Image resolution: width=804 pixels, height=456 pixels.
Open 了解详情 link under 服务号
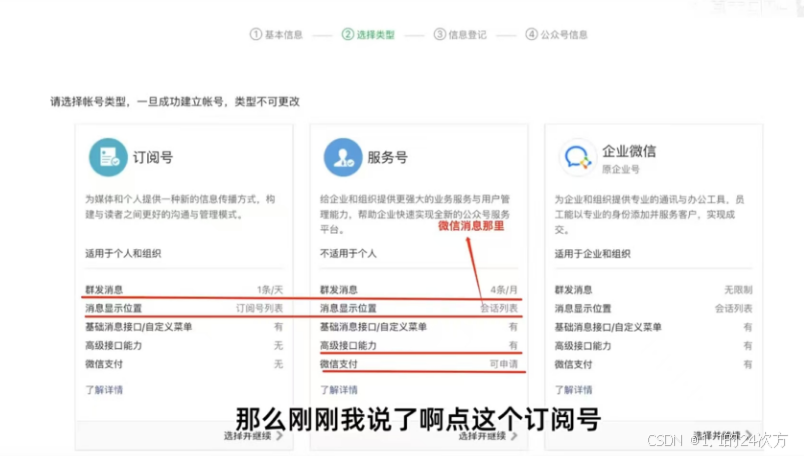pos(339,390)
